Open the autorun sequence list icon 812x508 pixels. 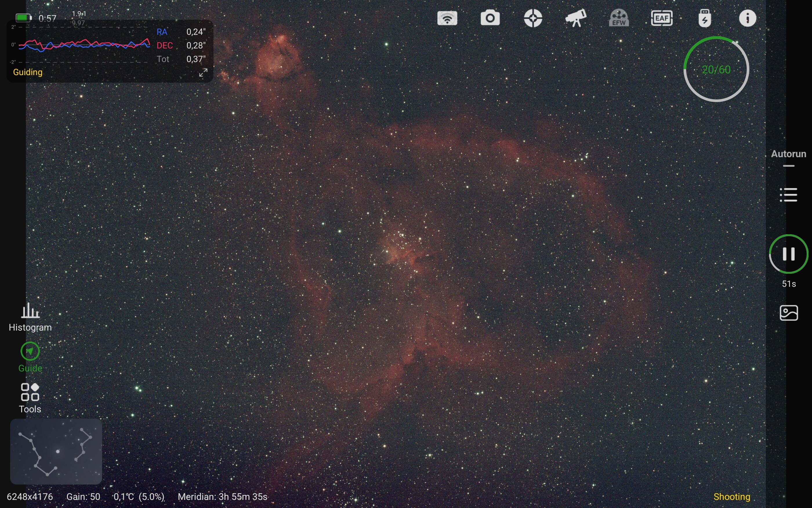click(789, 195)
